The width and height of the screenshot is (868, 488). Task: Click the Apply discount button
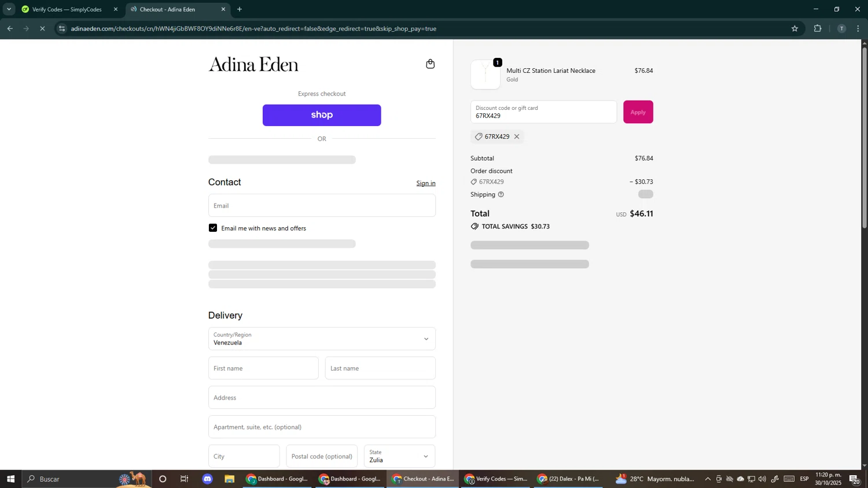tap(638, 112)
